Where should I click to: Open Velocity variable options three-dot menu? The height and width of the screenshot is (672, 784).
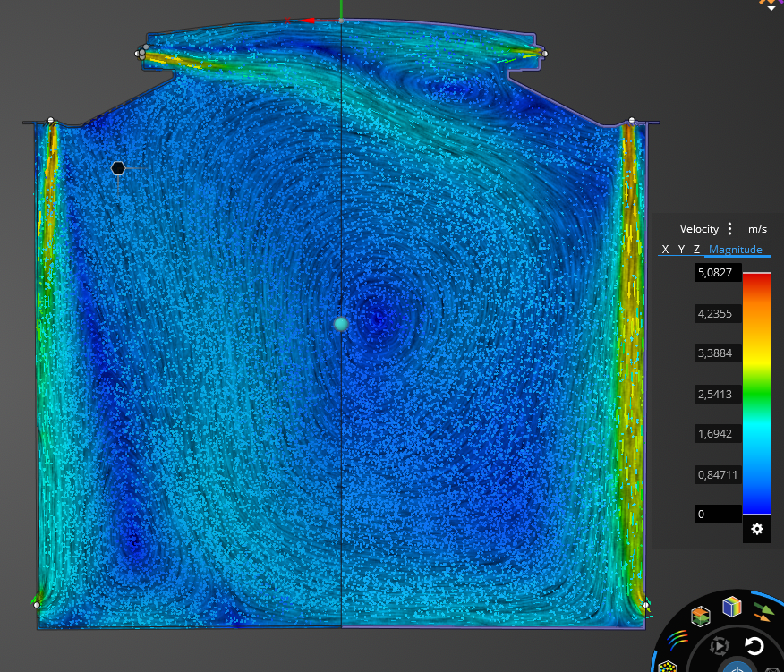730,229
